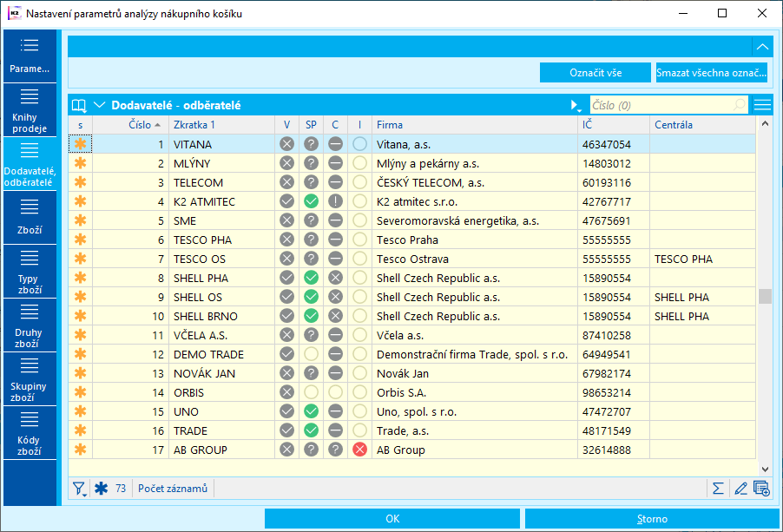Click the table scrollbar up arrow
The height and width of the screenshot is (532, 783).
(765, 123)
